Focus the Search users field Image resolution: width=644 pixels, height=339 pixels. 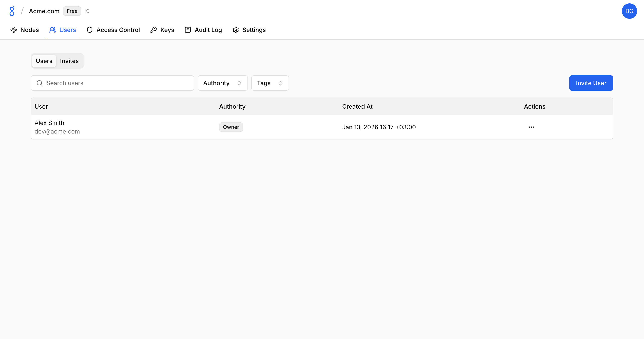[118, 83]
